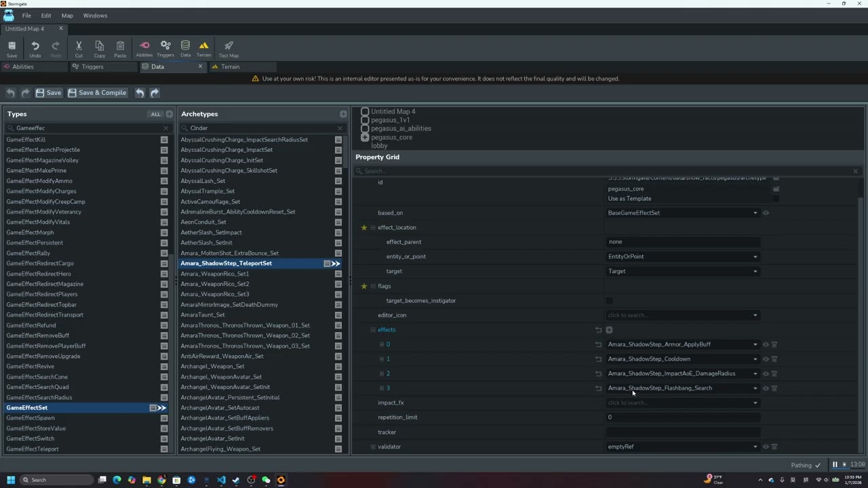Toggle the eye icon for Amara_ShadowStep_ImpactAoE_DamageRadius
868x488 pixels.
766,373
